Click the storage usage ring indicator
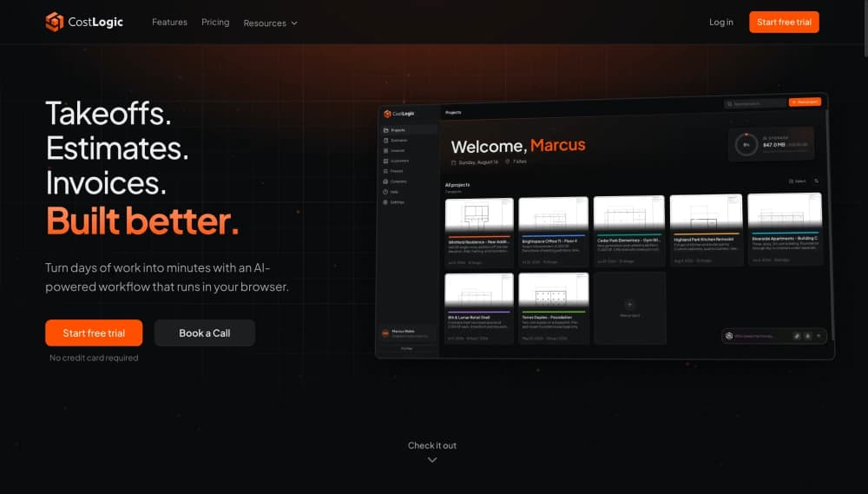Image resolution: width=868 pixels, height=494 pixels. pos(746,144)
